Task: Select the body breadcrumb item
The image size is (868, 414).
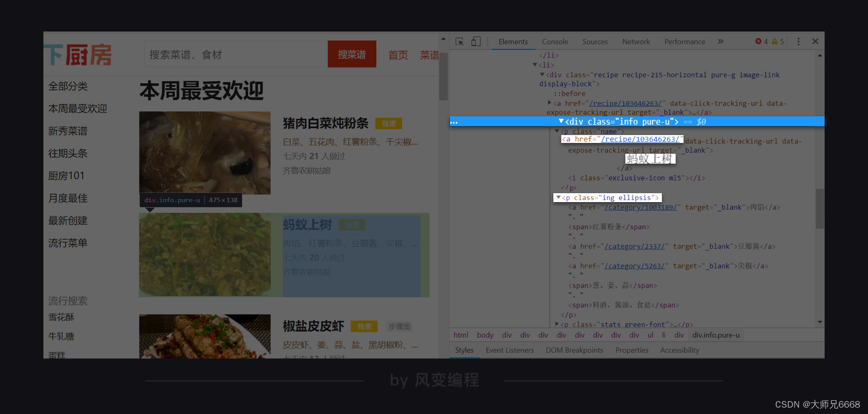Action: (x=485, y=335)
